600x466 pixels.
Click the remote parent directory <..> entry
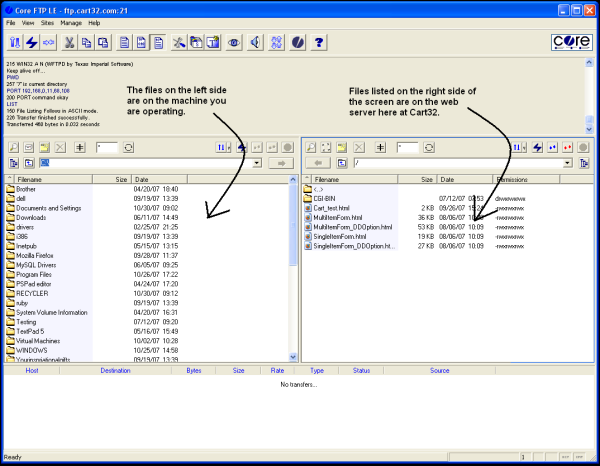pyautogui.click(x=318, y=189)
